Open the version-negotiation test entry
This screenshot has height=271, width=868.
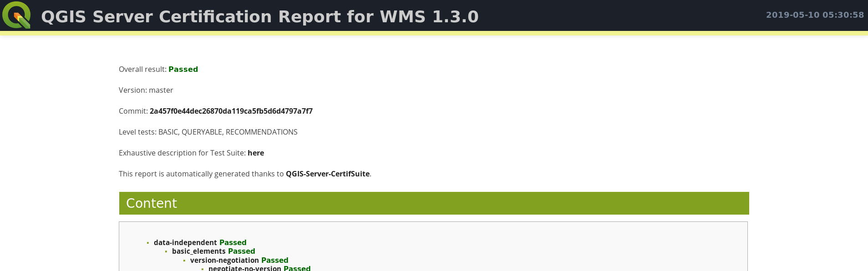pyautogui.click(x=224, y=260)
